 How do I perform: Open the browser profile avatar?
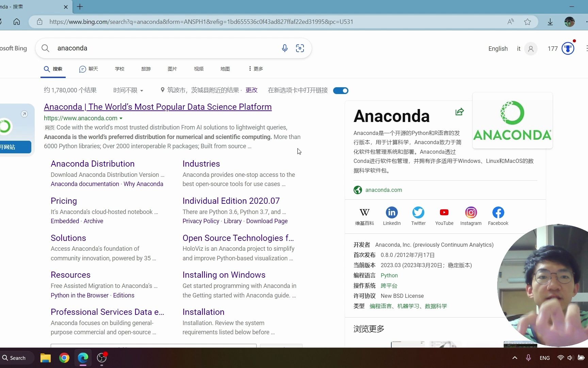click(x=569, y=22)
